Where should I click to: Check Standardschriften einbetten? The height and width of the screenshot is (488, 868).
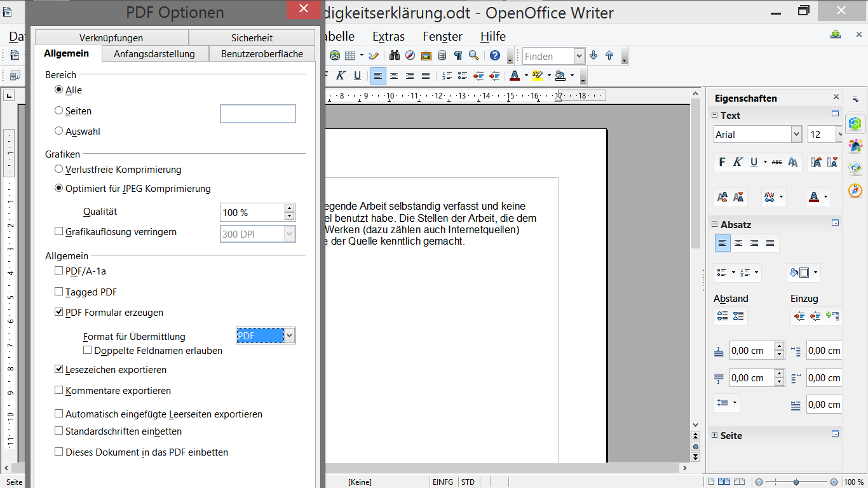[x=59, y=431]
